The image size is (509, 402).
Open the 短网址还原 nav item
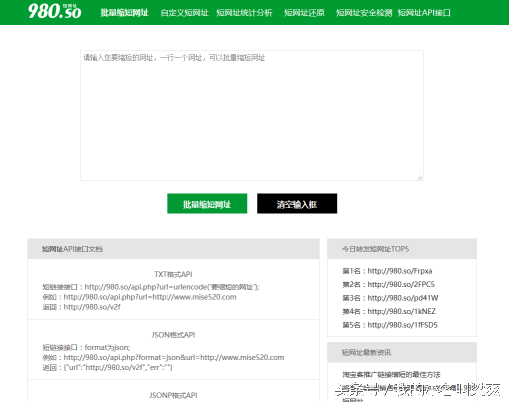pyautogui.click(x=304, y=13)
